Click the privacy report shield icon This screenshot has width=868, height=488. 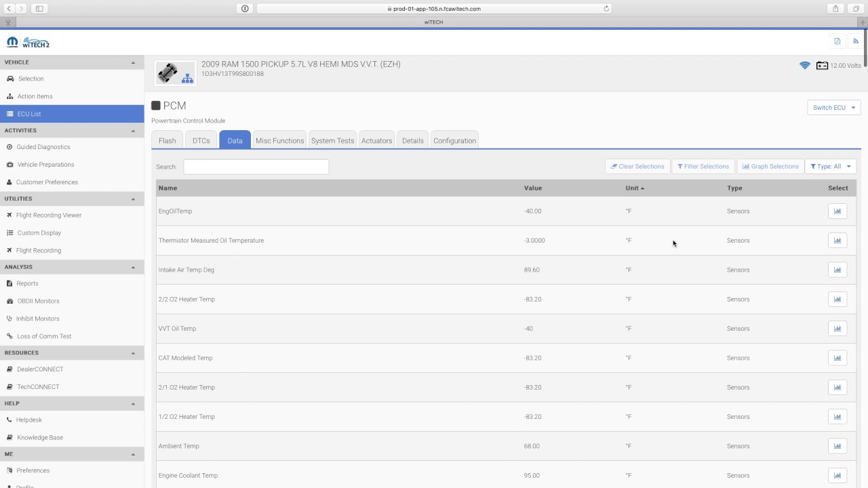(245, 9)
